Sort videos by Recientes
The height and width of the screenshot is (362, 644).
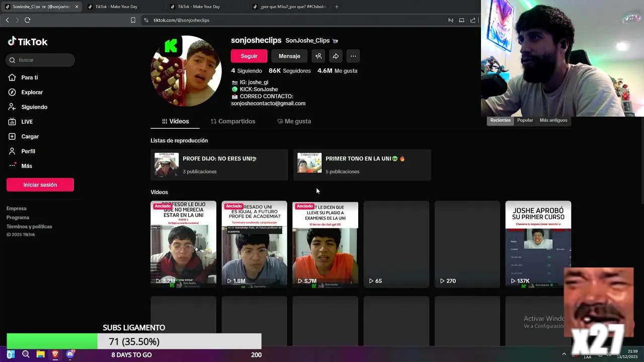[x=501, y=120]
